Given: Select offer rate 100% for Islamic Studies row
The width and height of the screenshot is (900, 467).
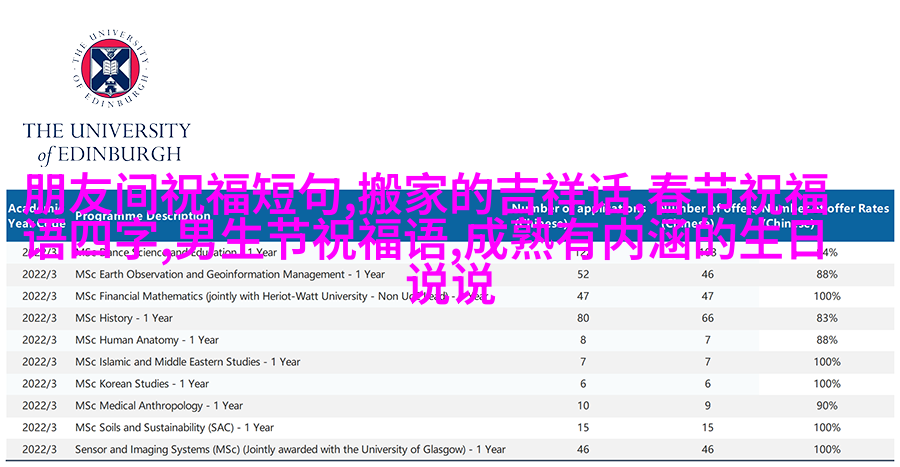Looking at the screenshot, I should (827, 362).
